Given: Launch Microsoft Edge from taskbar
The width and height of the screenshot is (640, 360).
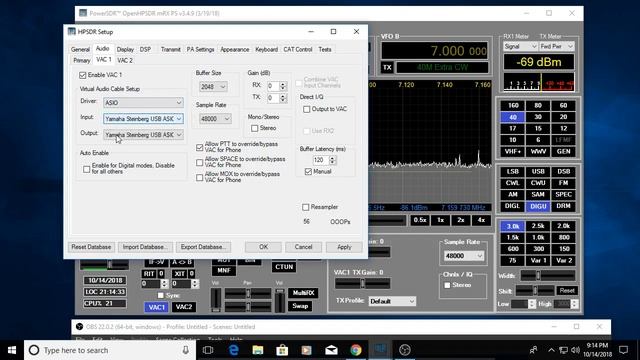Looking at the screenshot, I should (x=233, y=350).
